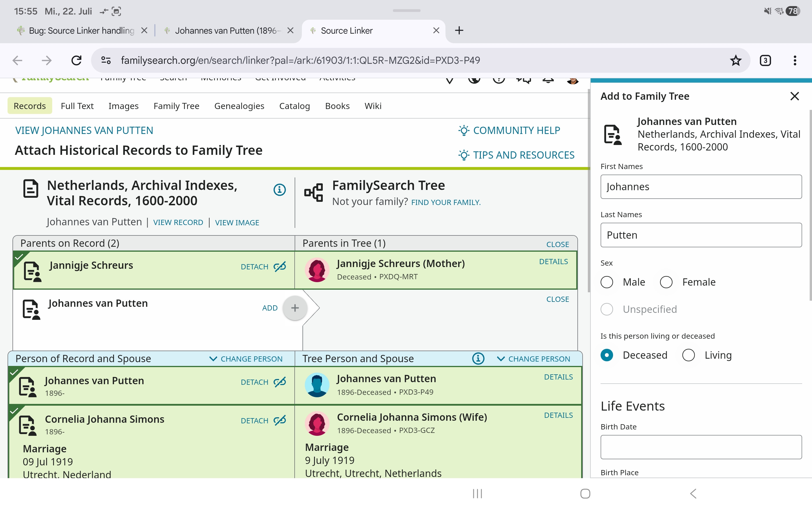Screen dimensions: 812x508
Task: Open the Wiki search tab
Action: point(373,106)
